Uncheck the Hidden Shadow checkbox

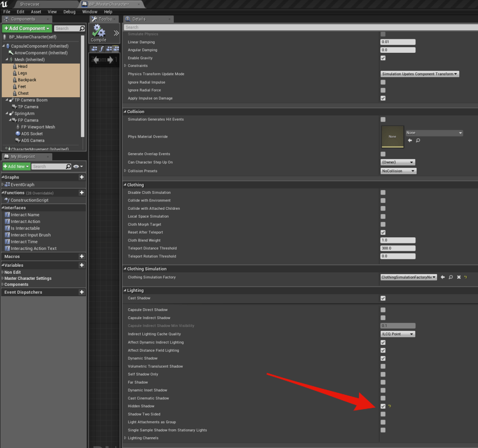[383, 406]
